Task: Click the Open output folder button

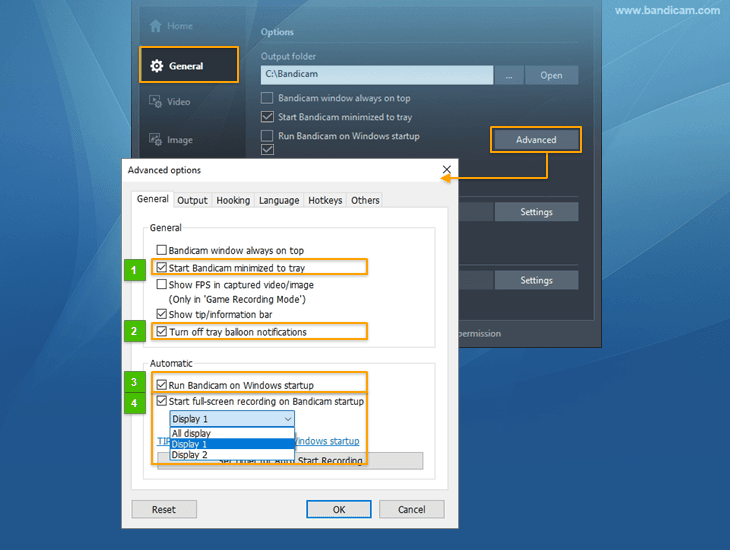Action: 552,75
